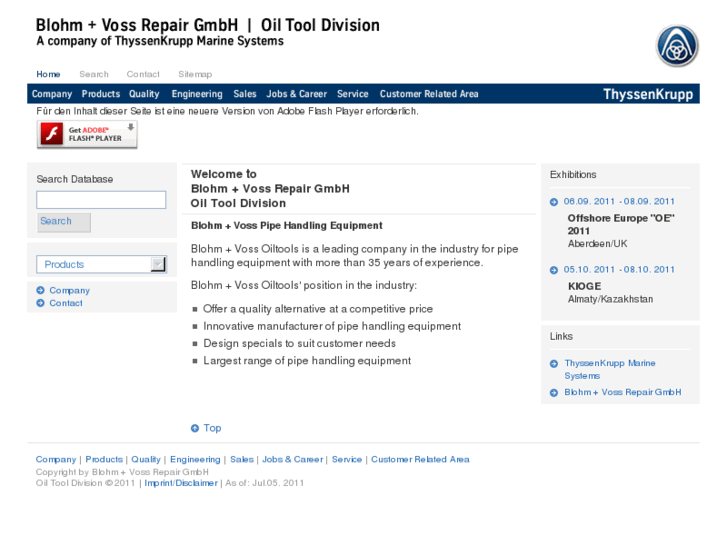Follow the Contact link in the left sidebar
727x545 pixels.
(x=66, y=303)
